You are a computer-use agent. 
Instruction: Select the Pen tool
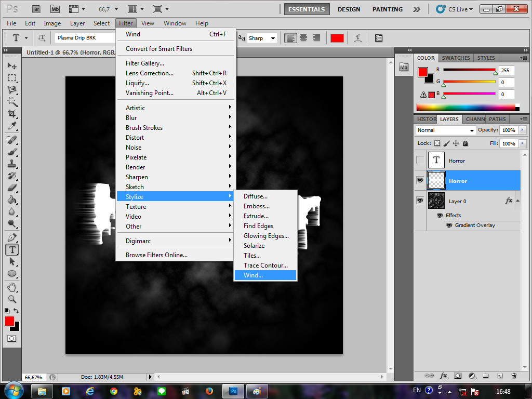click(12, 237)
